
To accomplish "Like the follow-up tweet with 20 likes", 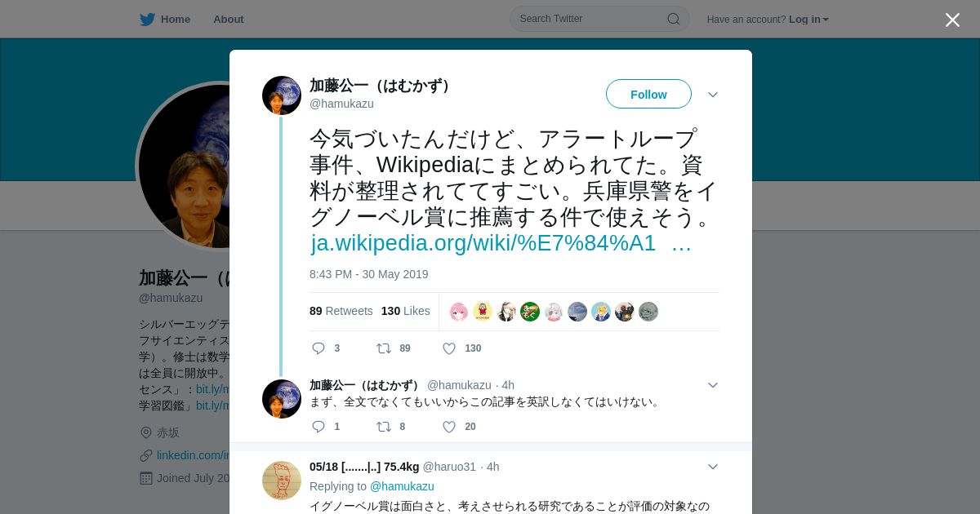I will pyautogui.click(x=448, y=427).
